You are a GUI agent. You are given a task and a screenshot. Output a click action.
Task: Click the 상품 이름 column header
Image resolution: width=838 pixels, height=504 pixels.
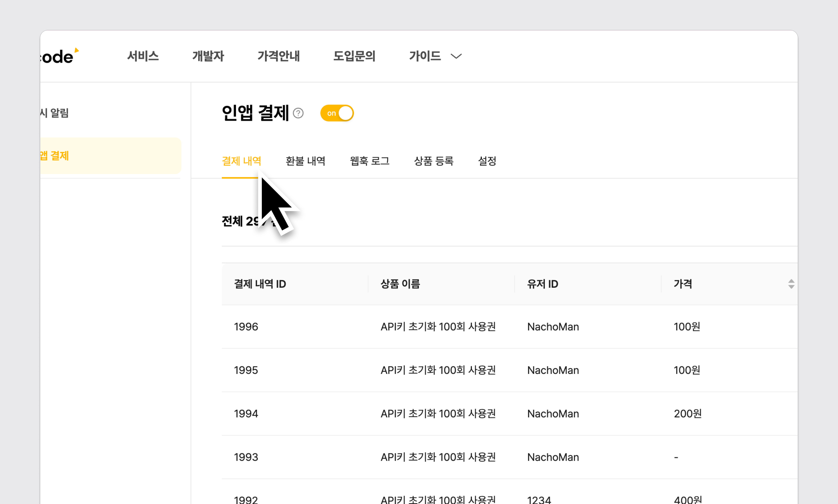(x=400, y=284)
